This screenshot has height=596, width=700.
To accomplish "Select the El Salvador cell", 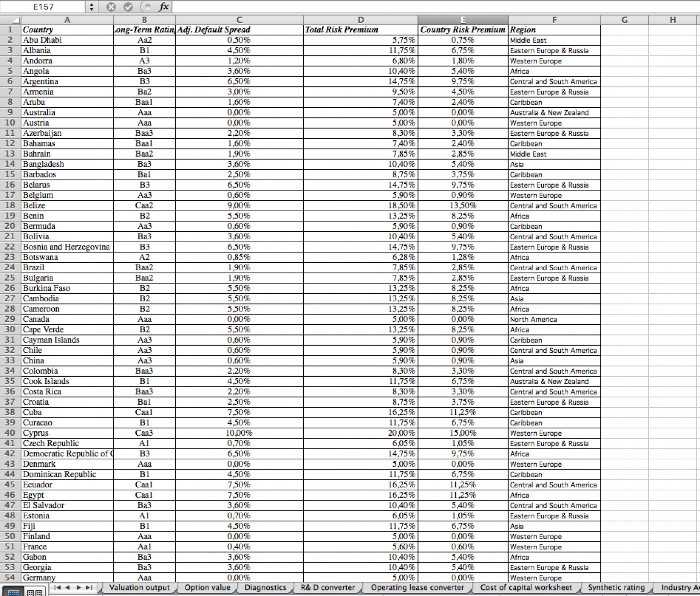I will [x=67, y=505].
